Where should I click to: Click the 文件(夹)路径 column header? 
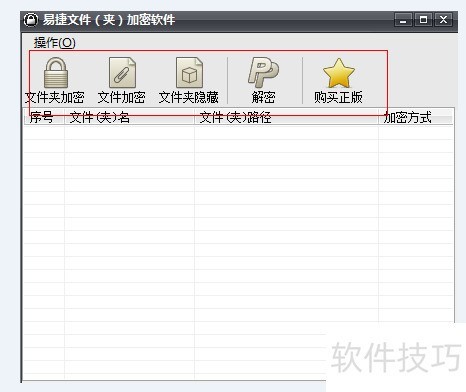pyautogui.click(x=286, y=117)
